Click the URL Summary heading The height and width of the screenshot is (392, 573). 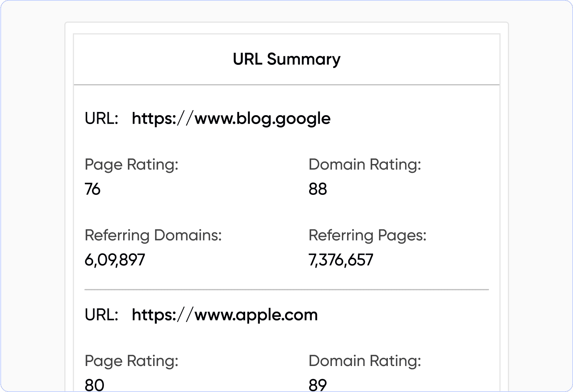point(286,59)
